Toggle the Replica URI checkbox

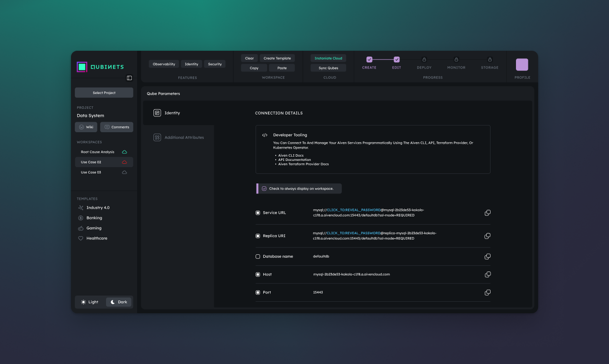click(x=258, y=236)
